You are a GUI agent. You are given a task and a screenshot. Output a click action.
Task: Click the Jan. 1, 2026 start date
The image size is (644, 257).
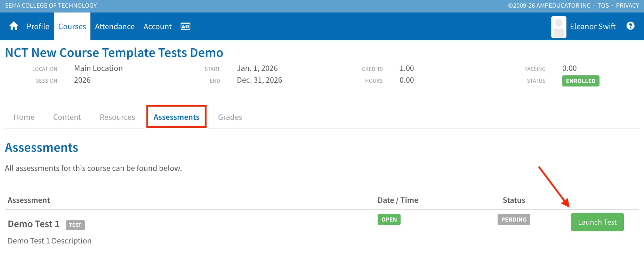pos(257,68)
